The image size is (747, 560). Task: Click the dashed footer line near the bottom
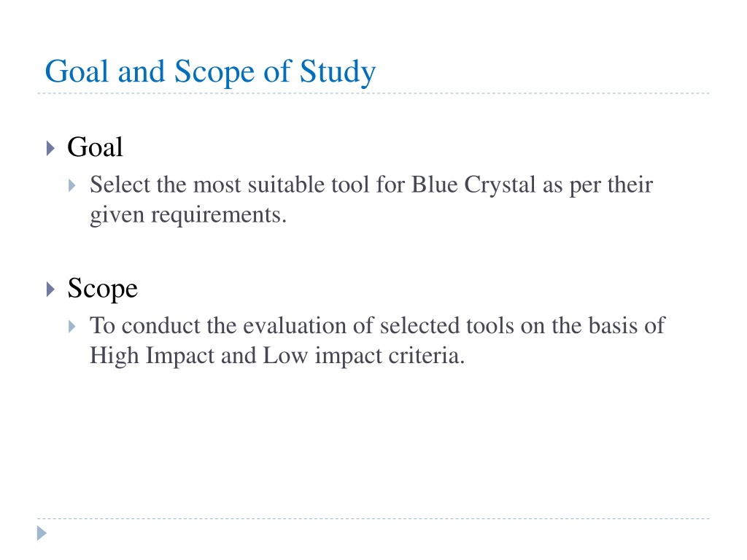(373, 518)
